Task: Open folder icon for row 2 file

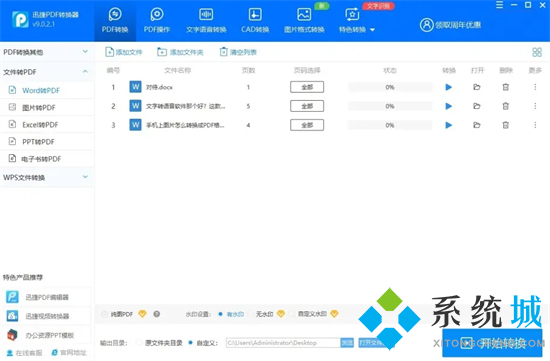Action: 477,106
